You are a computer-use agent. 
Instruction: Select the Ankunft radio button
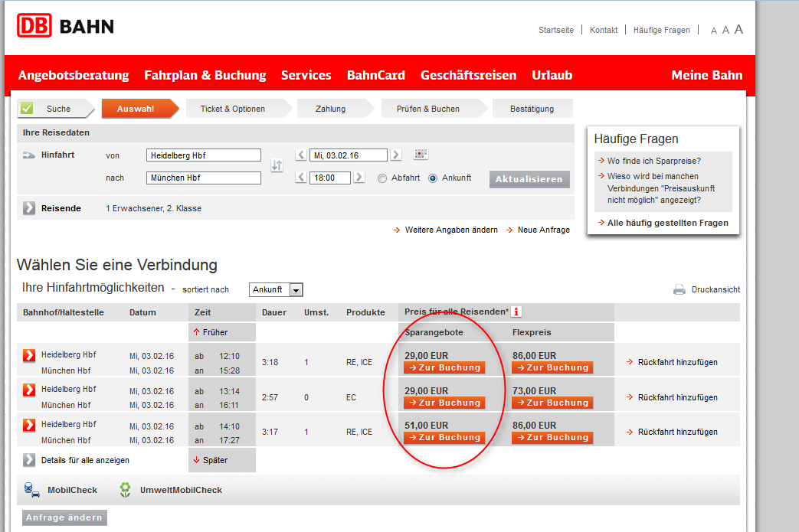(433, 178)
